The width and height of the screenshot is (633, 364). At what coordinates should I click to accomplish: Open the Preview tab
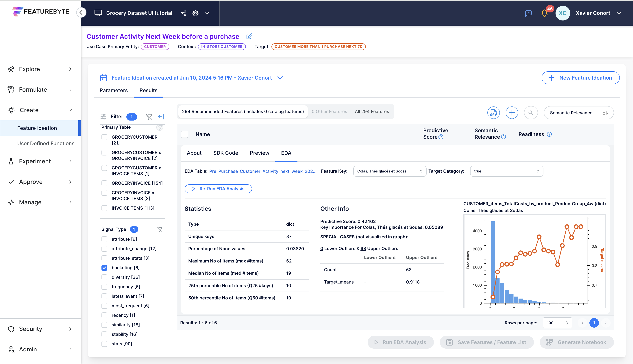pyautogui.click(x=259, y=153)
